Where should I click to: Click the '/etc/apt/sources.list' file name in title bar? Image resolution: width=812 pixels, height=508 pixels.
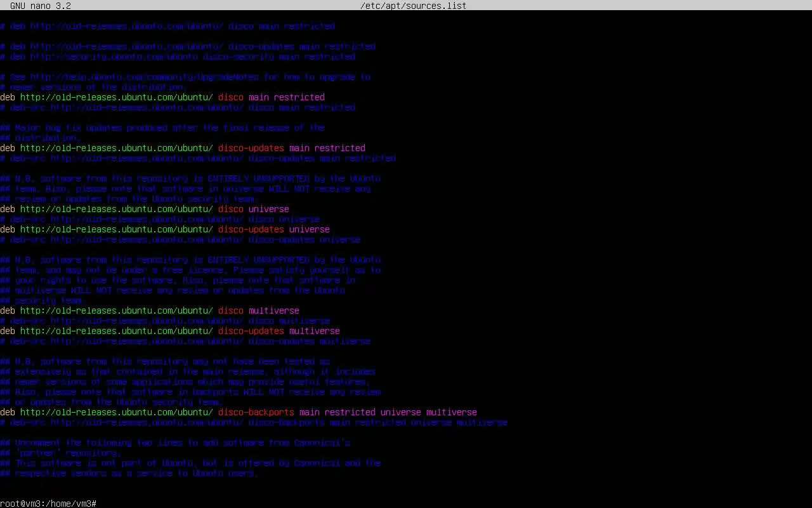click(413, 6)
